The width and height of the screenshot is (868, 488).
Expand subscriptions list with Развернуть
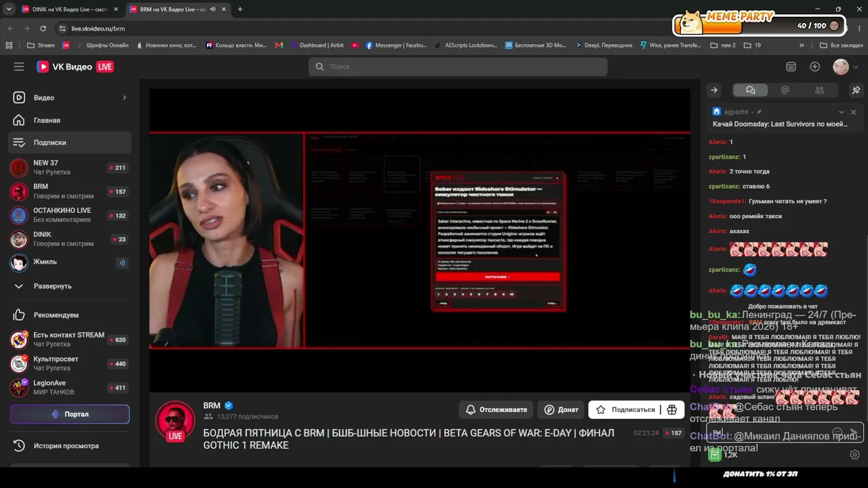69,286
